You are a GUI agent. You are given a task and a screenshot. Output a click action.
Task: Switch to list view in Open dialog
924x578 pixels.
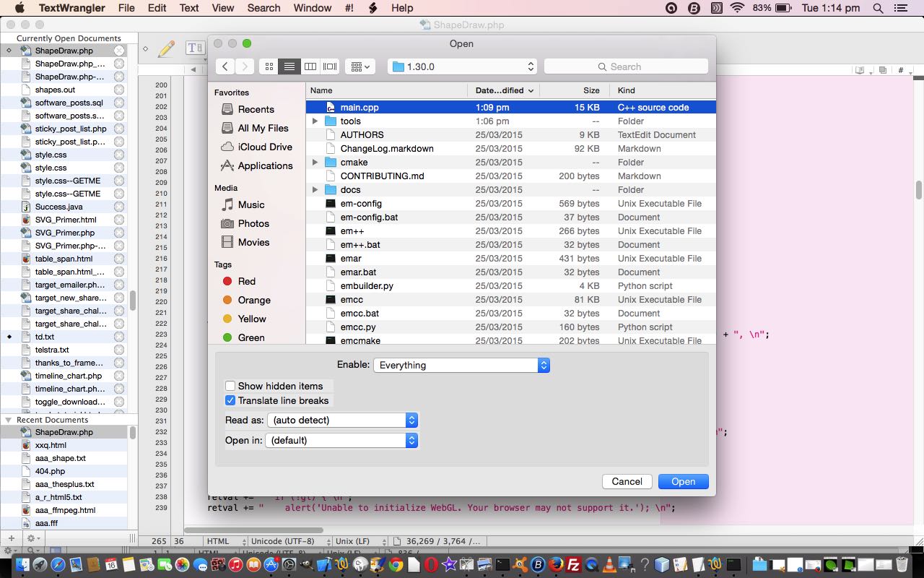[x=289, y=66]
